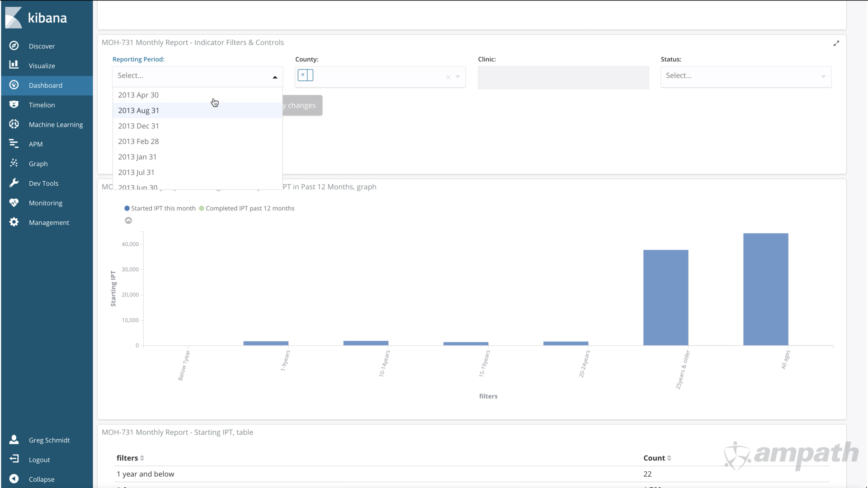The height and width of the screenshot is (488, 868).
Task: Close the Reporting Period dropdown arrow
Action: (x=275, y=77)
